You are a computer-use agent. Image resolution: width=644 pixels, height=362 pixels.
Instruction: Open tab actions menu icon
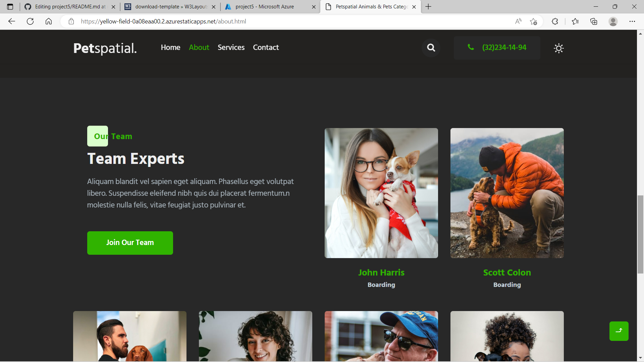click(x=10, y=7)
